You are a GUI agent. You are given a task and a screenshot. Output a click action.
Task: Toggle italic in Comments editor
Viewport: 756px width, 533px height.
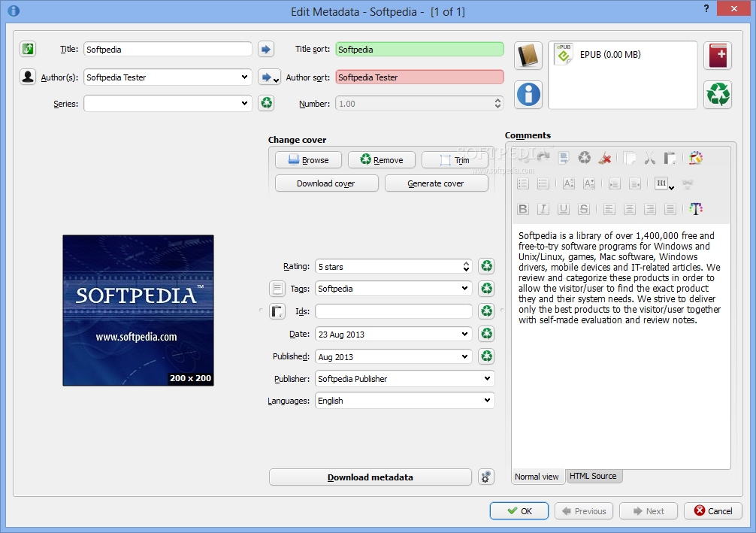[543, 209]
